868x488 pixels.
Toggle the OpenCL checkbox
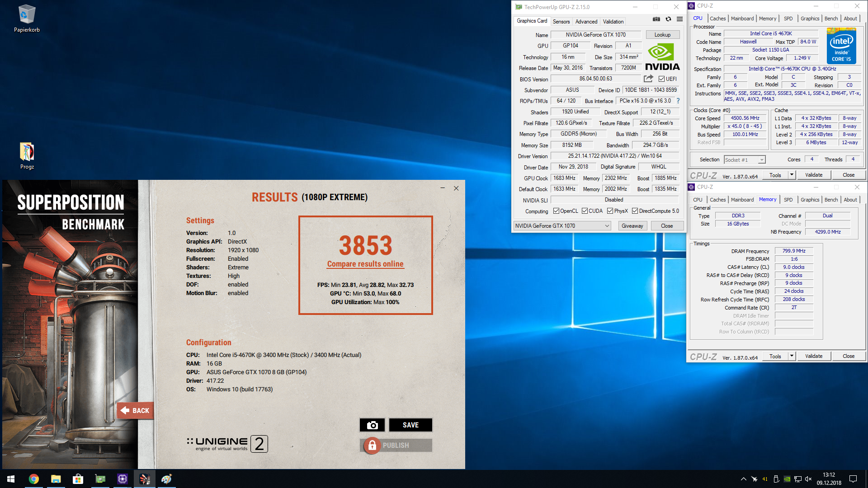coord(556,211)
